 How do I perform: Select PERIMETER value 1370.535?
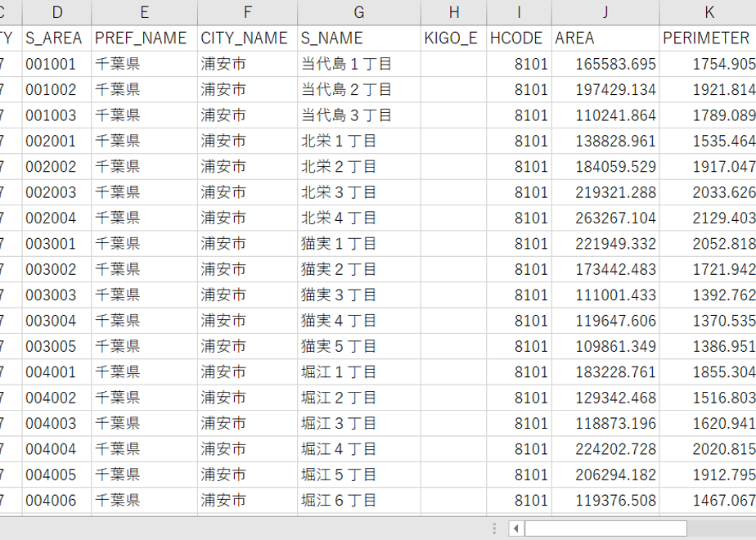click(x=708, y=321)
